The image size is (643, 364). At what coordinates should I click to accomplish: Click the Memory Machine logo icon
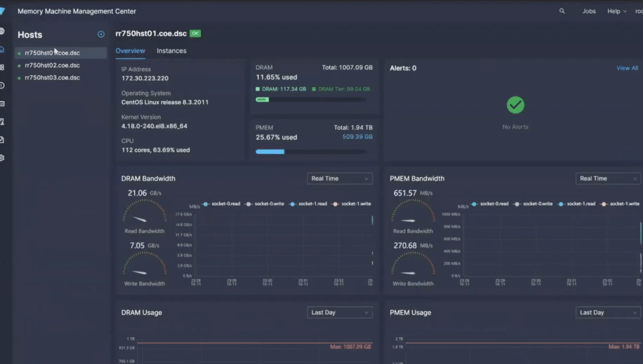pyautogui.click(x=2, y=11)
